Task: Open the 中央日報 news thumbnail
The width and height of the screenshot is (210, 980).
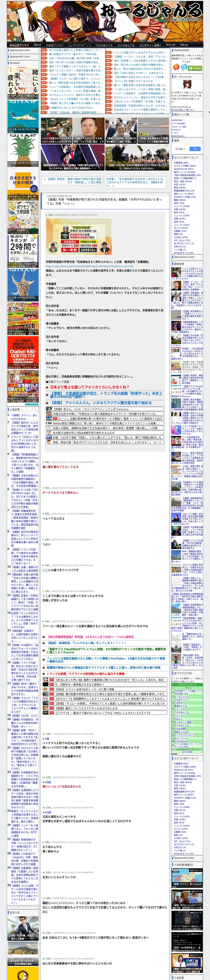Action: pos(137,157)
